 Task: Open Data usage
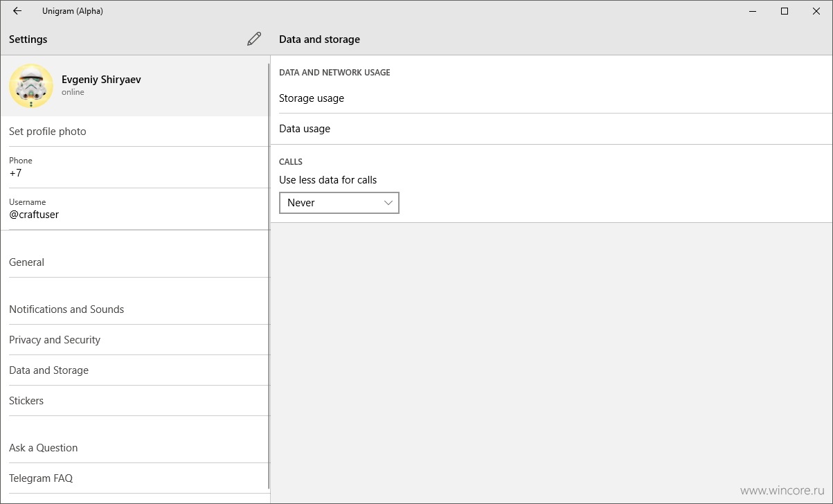[551, 129]
